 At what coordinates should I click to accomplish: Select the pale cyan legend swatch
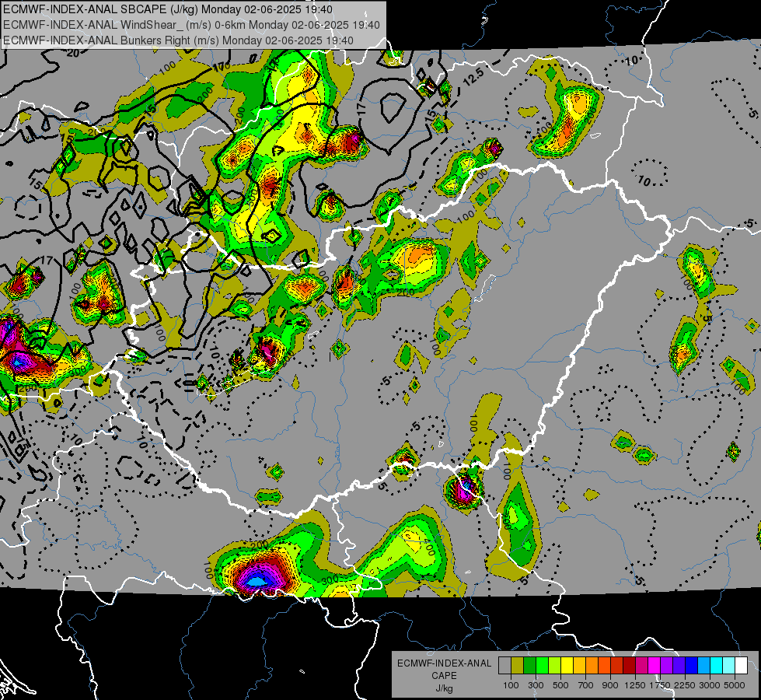(729, 665)
